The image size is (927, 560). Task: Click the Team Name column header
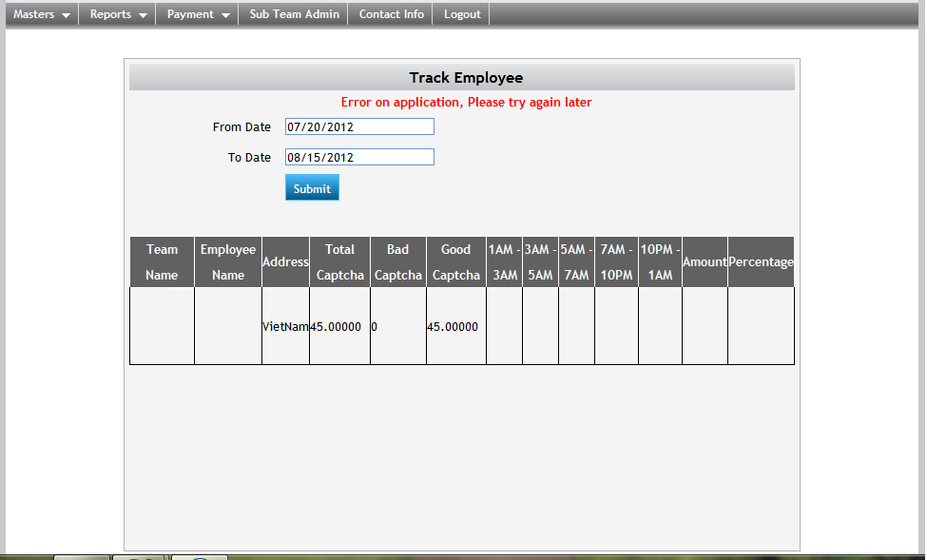(162, 262)
